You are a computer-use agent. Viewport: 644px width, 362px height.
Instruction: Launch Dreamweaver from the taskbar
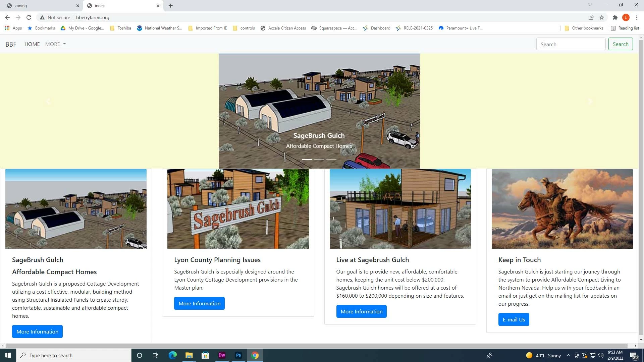pos(222,355)
